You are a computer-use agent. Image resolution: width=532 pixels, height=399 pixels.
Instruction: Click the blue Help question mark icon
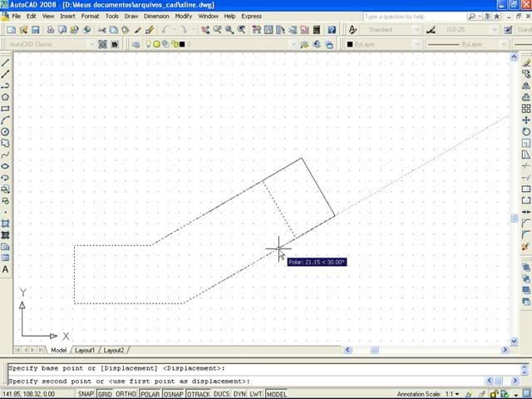click(x=332, y=30)
